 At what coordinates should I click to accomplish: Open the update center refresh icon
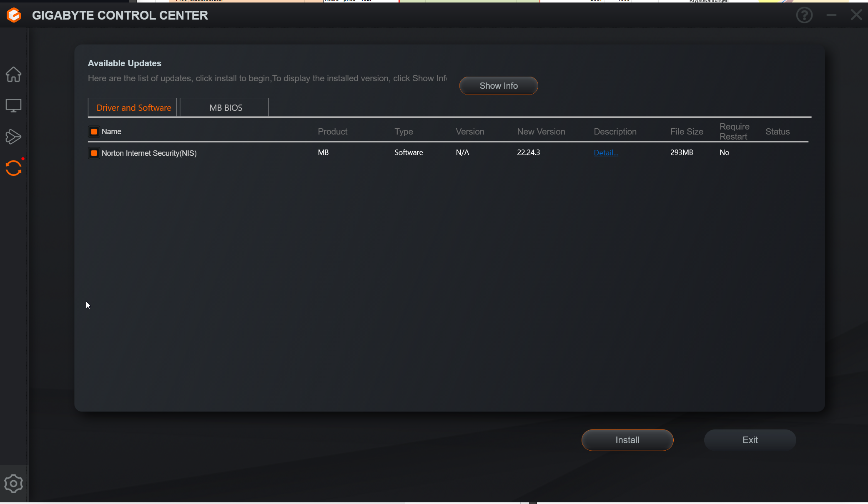[13, 168]
